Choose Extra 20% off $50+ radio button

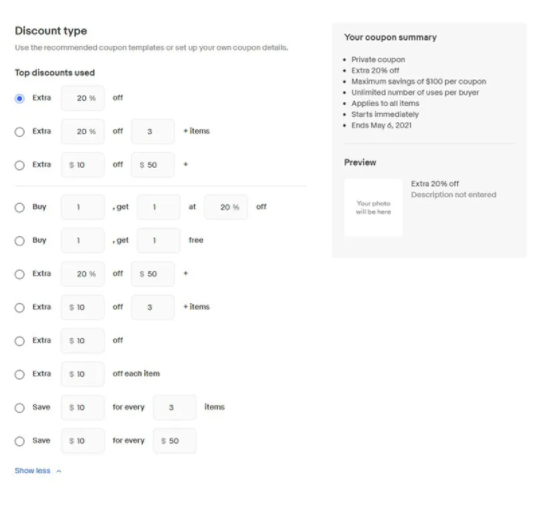coord(20,274)
